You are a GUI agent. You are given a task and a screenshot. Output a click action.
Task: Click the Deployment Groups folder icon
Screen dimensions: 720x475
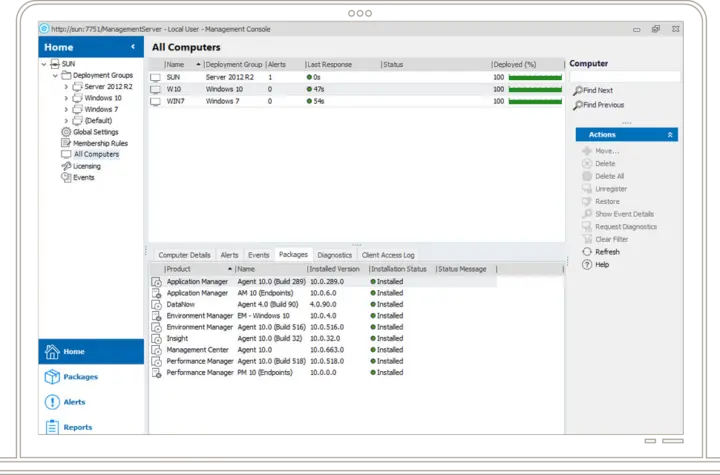tap(66, 75)
